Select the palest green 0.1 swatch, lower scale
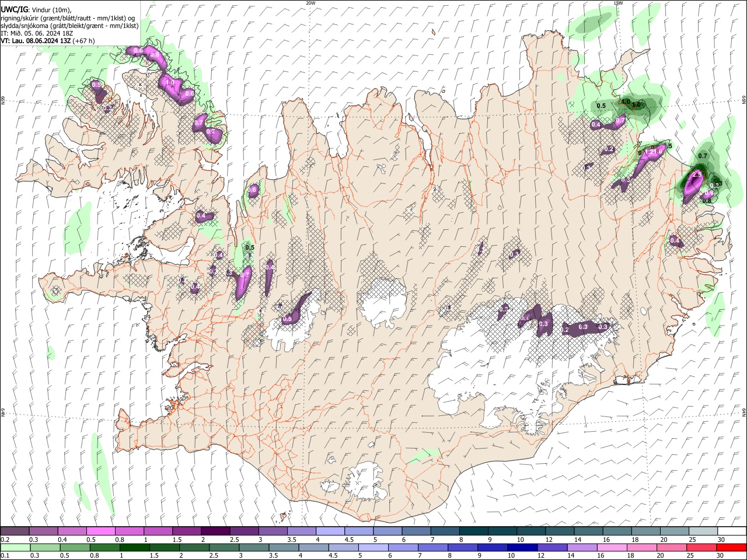 click(x=15, y=547)
